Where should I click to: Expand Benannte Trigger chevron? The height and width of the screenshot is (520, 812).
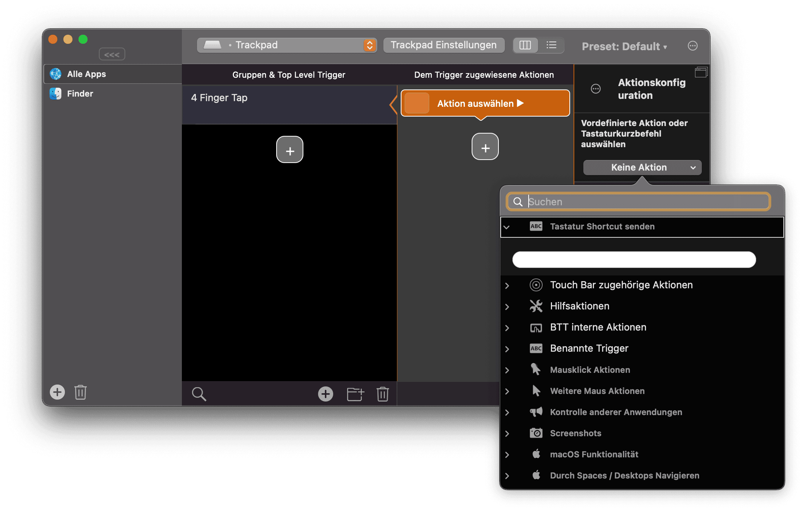[507, 349]
